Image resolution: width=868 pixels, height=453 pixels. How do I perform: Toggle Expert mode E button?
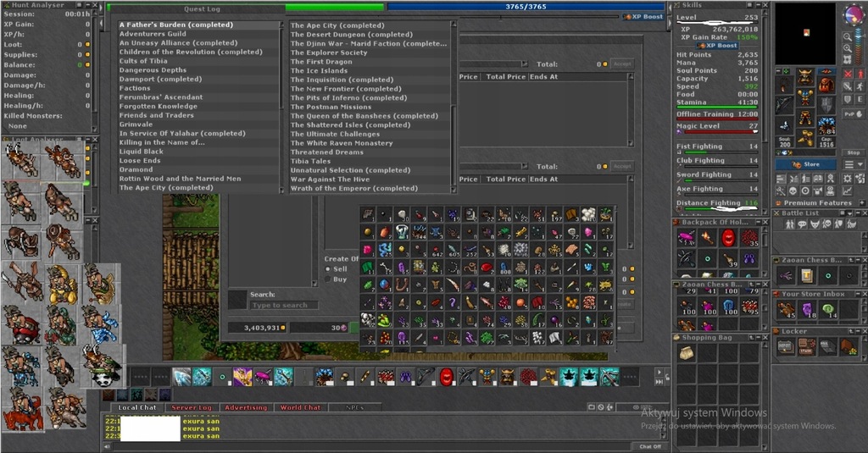[x=860, y=100]
